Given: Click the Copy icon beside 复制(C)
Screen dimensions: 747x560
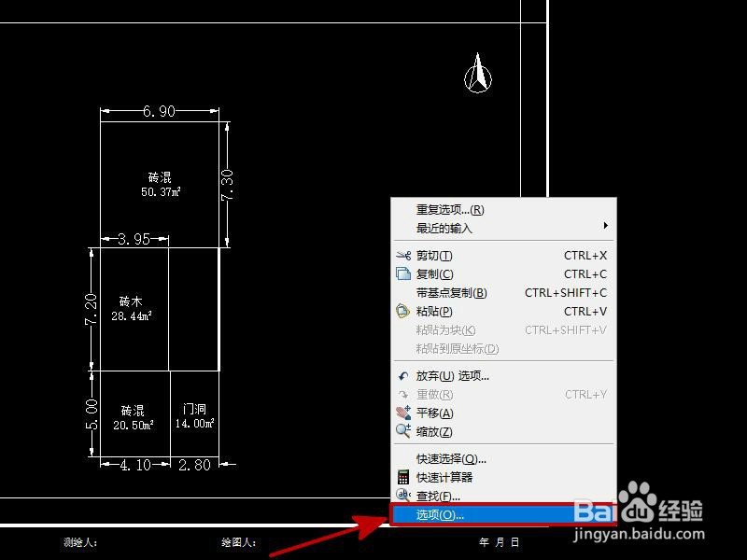Looking at the screenshot, I should tap(403, 273).
